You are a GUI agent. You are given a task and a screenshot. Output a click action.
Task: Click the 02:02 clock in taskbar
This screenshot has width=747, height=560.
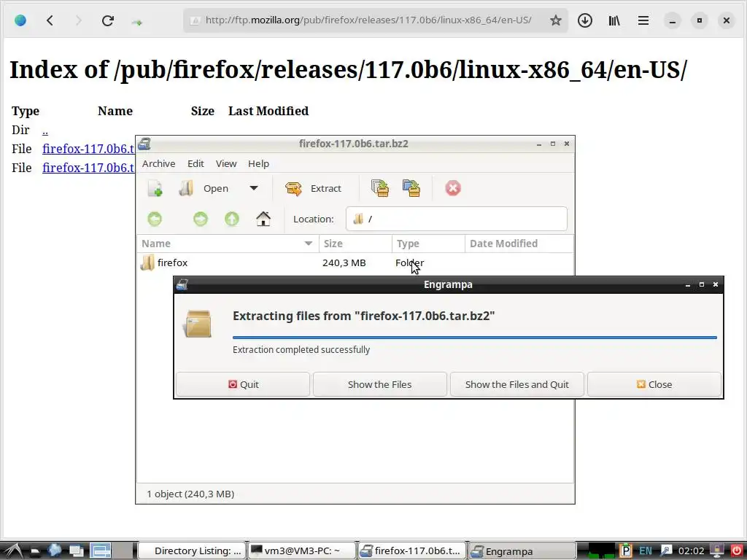click(x=691, y=551)
